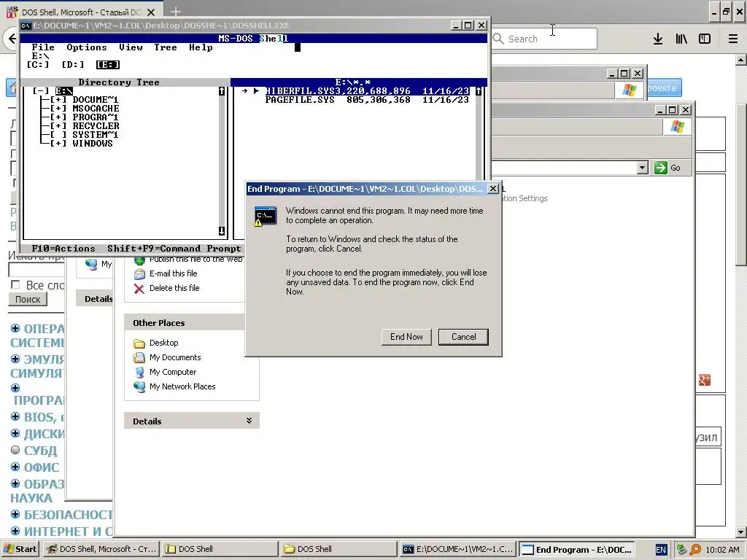
Task: Click the warning console icon in dialog
Action: pos(265,216)
